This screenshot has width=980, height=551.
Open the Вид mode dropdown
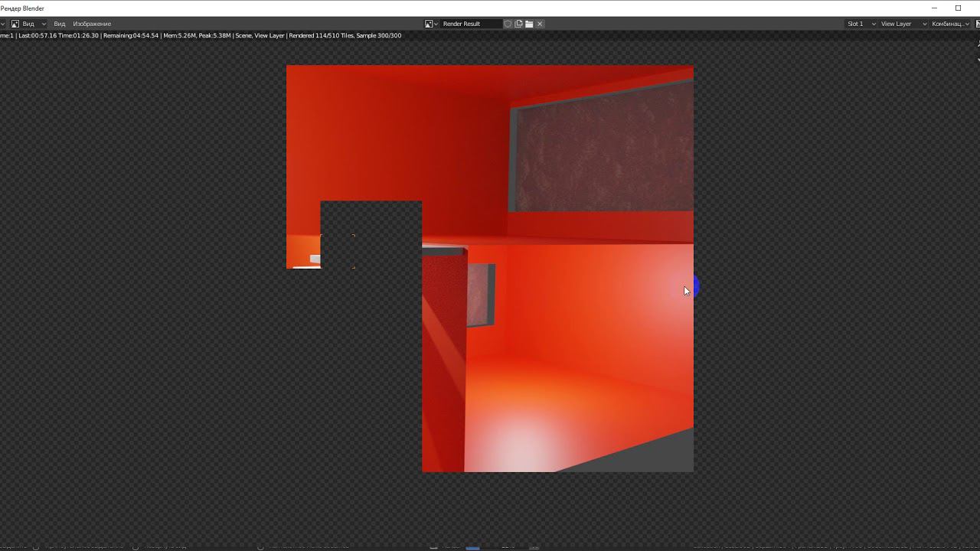pyautogui.click(x=29, y=24)
